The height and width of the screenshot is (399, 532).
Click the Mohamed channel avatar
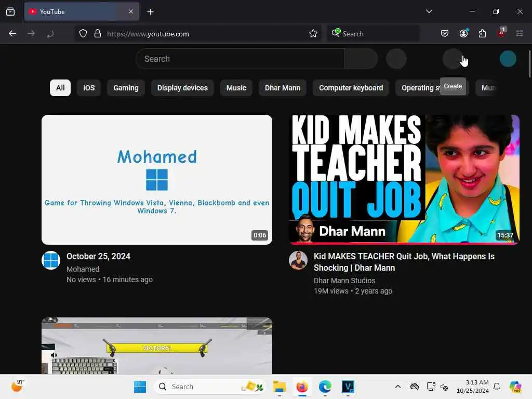(51, 260)
